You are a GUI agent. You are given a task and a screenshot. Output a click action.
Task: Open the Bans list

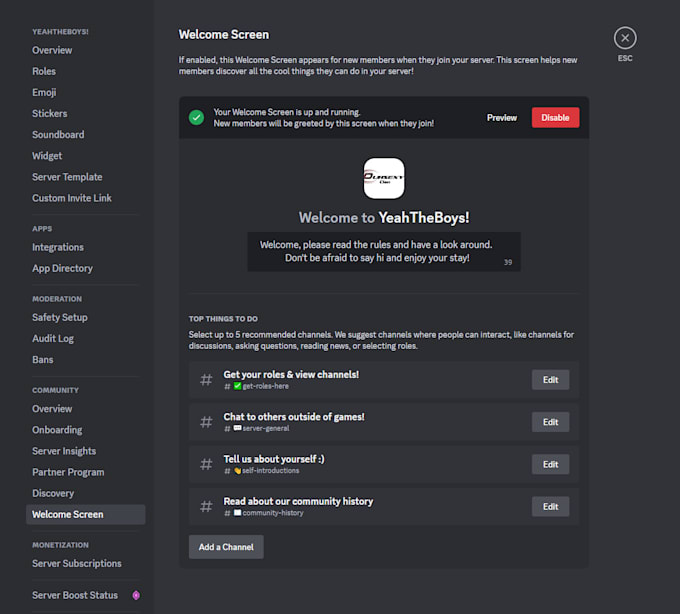pos(42,360)
